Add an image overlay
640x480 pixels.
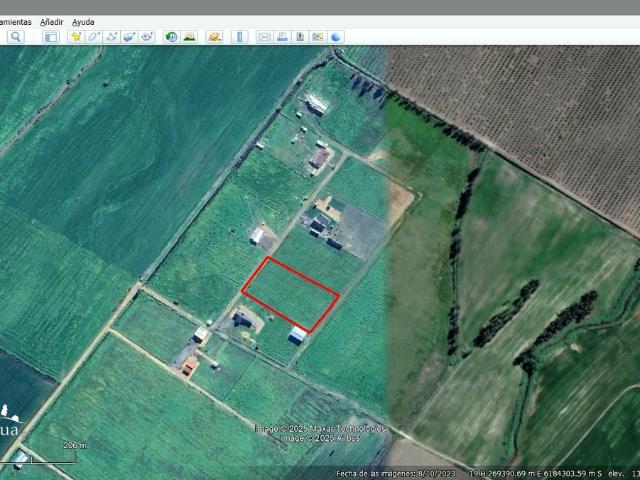pyautogui.click(x=129, y=37)
